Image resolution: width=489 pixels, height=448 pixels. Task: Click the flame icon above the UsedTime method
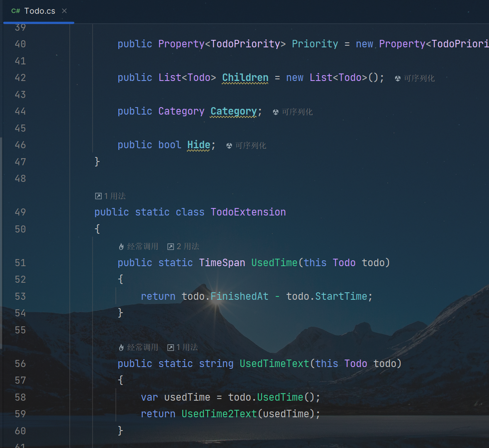point(121,247)
